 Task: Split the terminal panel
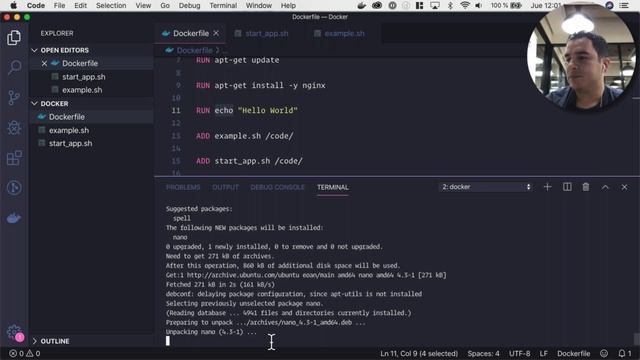[x=567, y=187]
